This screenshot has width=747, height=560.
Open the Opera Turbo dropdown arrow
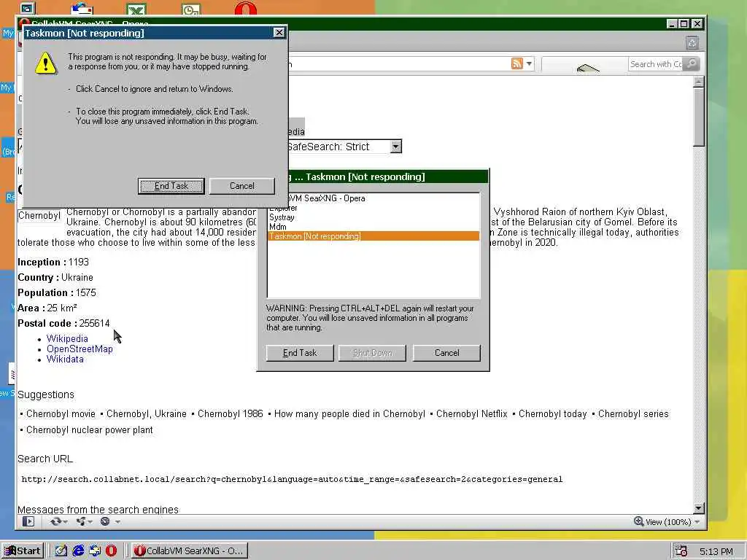pyautogui.click(x=117, y=522)
